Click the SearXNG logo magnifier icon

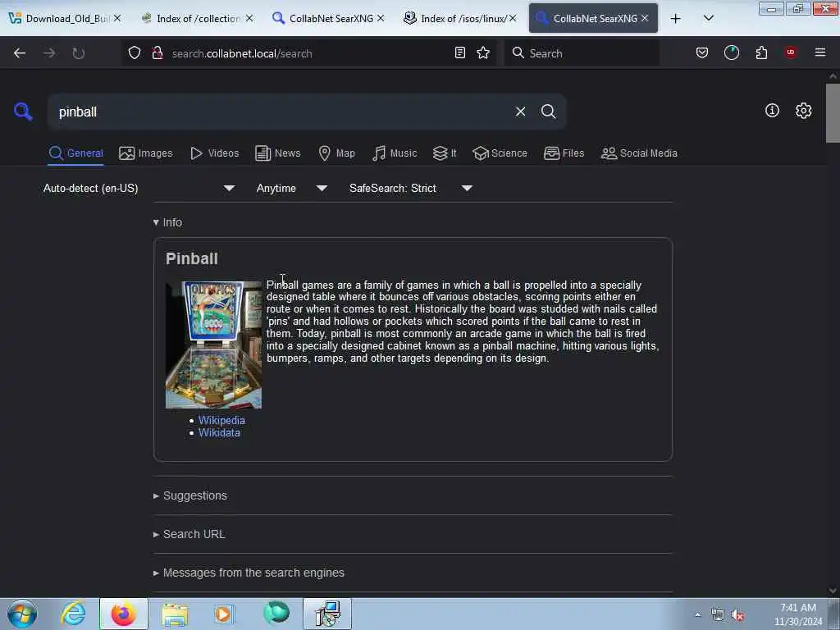(22, 112)
